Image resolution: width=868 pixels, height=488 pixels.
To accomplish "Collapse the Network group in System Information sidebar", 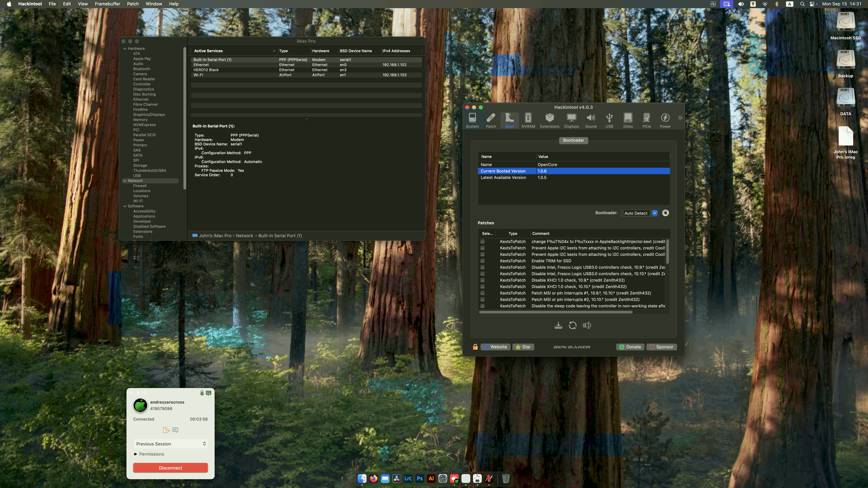I will 125,180.
